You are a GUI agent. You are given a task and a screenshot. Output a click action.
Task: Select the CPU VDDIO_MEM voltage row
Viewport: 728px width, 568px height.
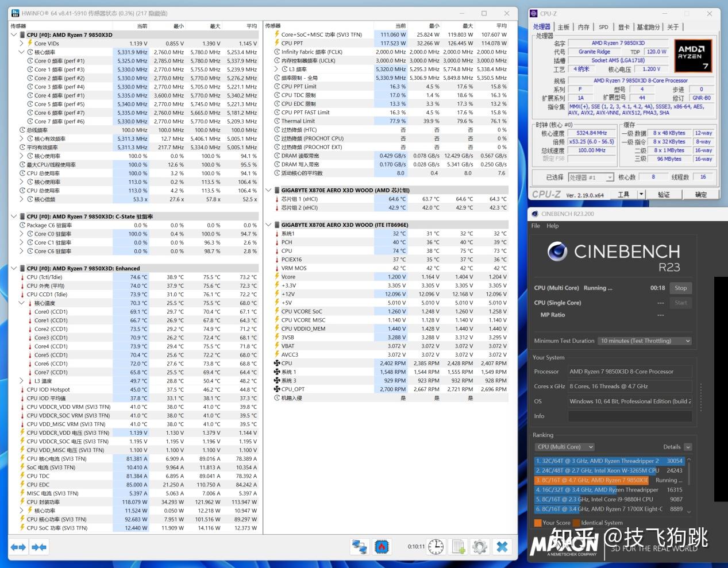coord(387,329)
